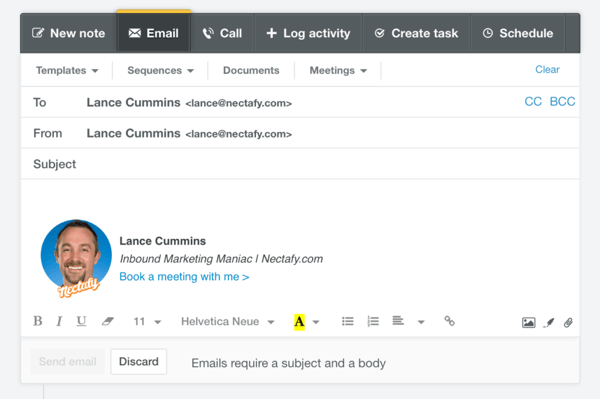Expand the alignment dropdown arrow
The height and width of the screenshot is (399, 600).
pyautogui.click(x=421, y=322)
